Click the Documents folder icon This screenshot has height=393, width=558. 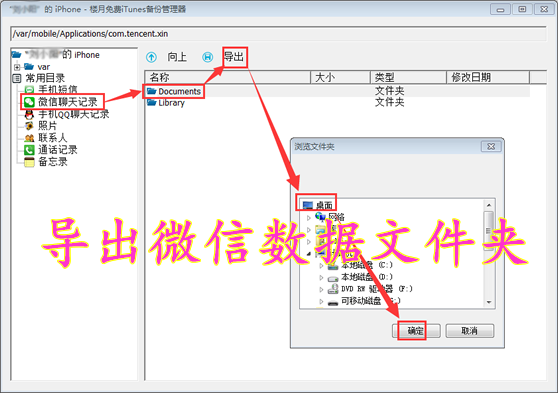[x=152, y=91]
